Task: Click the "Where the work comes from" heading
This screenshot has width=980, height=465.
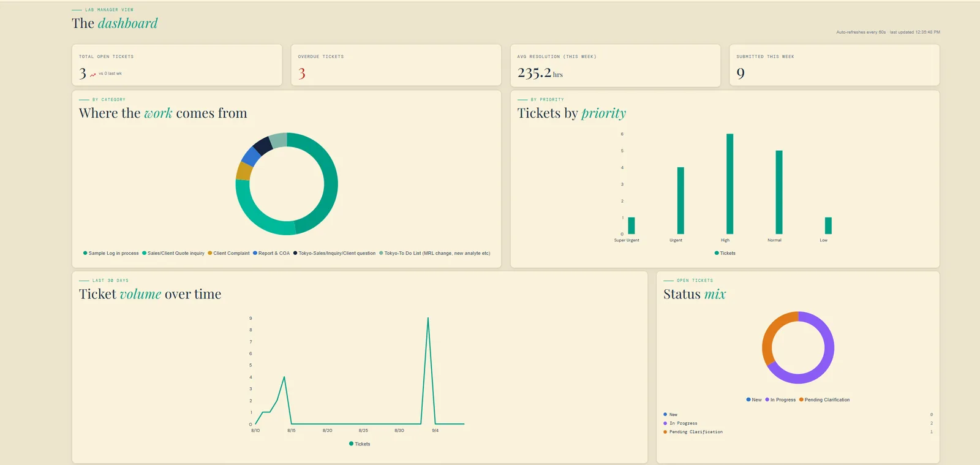Action: click(x=163, y=113)
